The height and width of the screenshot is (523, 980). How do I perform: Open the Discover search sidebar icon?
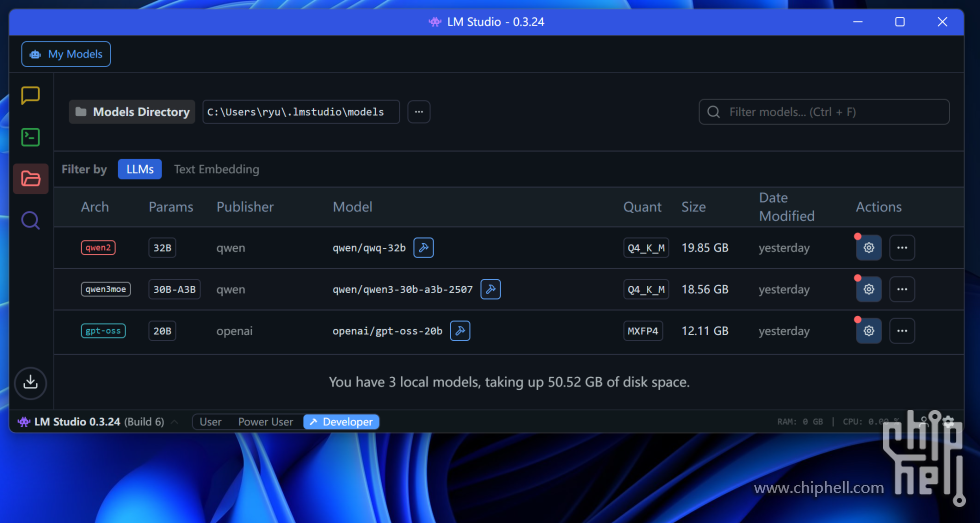pyautogui.click(x=31, y=221)
